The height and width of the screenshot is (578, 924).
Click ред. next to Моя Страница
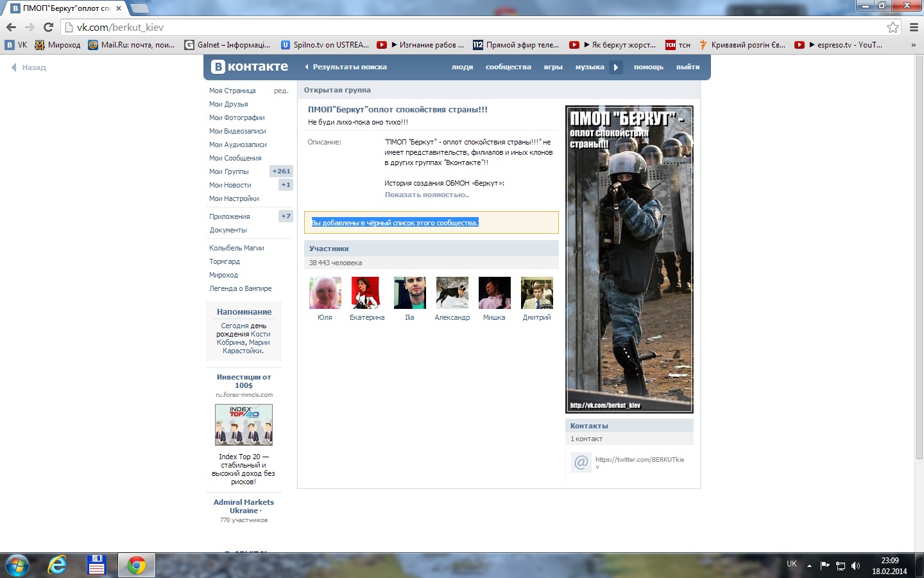click(x=281, y=91)
